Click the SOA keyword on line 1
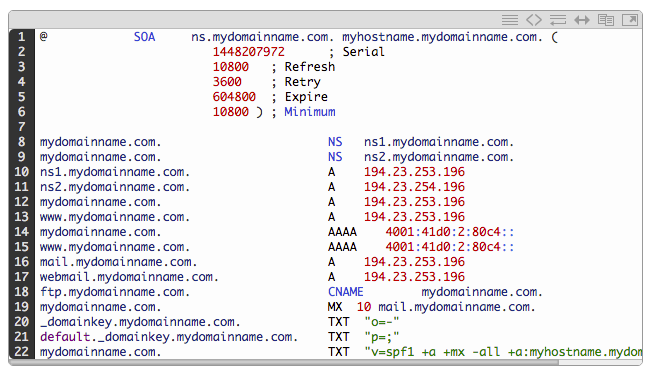The width and height of the screenshot is (665, 379). (x=145, y=37)
